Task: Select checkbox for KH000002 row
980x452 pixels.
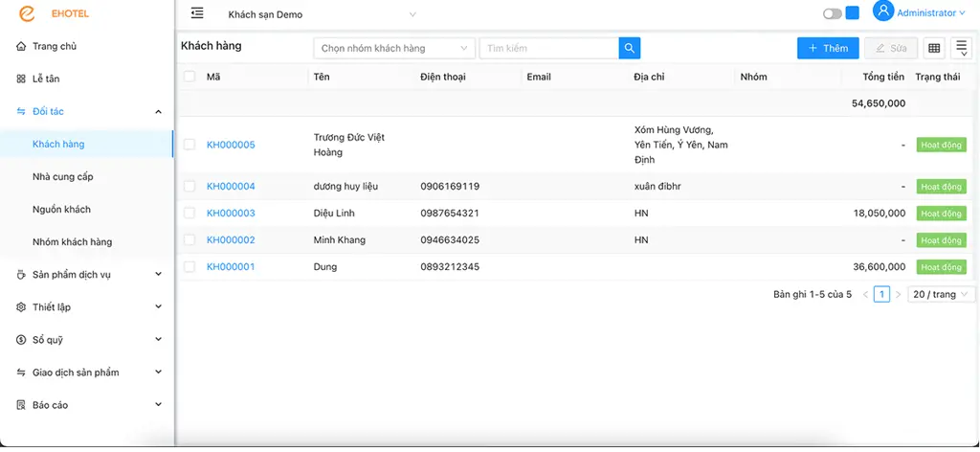Action: click(189, 240)
